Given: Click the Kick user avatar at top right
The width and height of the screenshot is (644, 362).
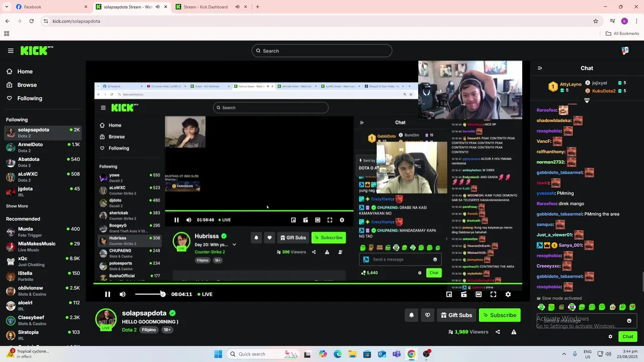Looking at the screenshot, I should click(x=625, y=51).
